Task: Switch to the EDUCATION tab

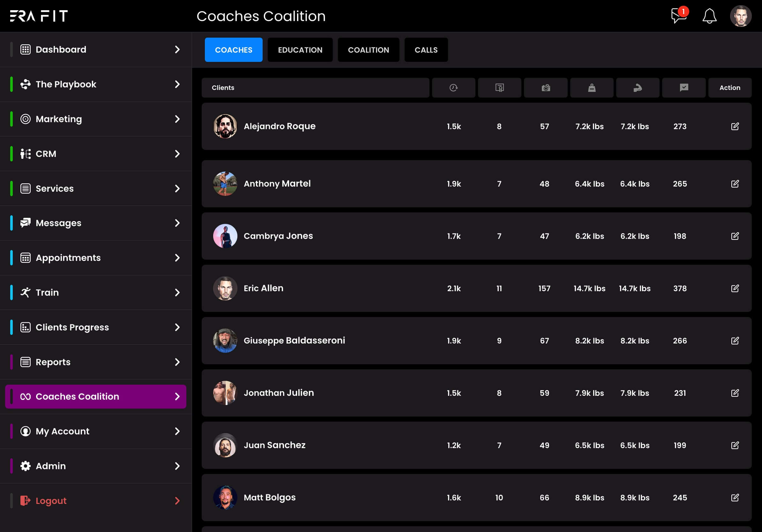Action: pos(300,50)
